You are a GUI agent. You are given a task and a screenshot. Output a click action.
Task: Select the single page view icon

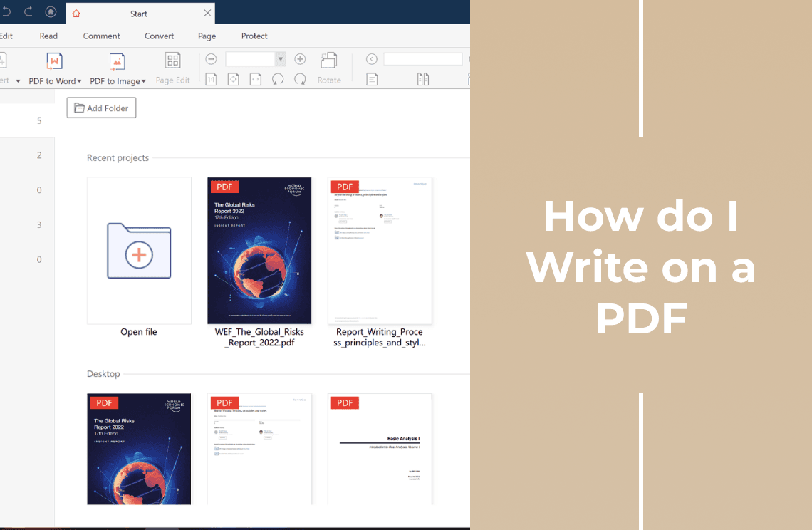click(x=372, y=79)
